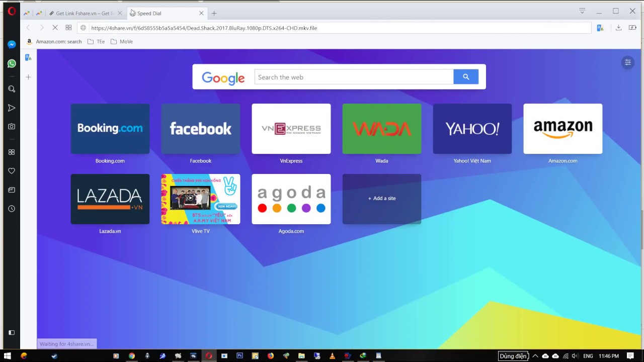Switch to the Get Link Fshare.vn tab

85,14
